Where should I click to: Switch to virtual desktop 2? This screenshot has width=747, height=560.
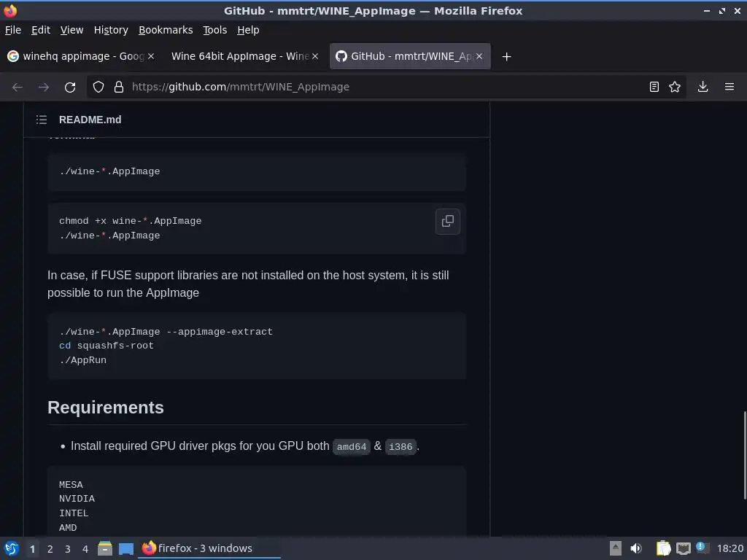[x=50, y=549]
